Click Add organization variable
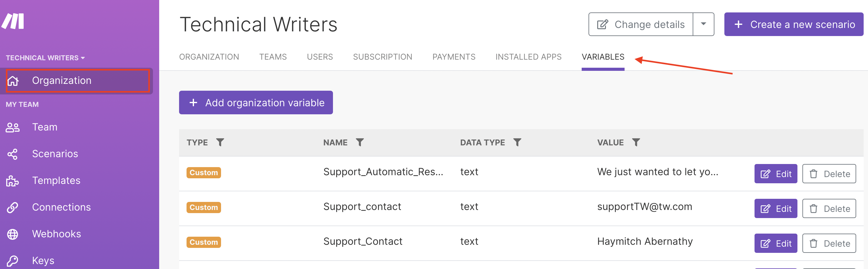Image resolution: width=868 pixels, height=269 pixels. click(x=256, y=103)
